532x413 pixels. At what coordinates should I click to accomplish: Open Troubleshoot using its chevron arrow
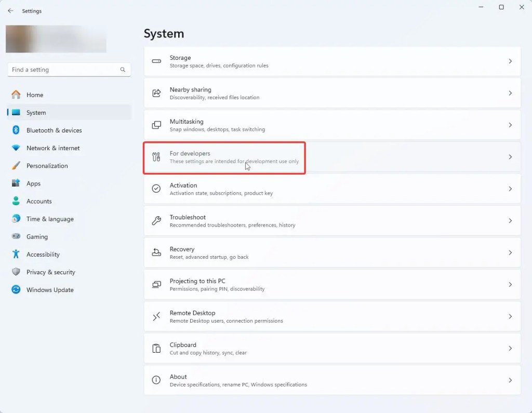click(x=510, y=220)
